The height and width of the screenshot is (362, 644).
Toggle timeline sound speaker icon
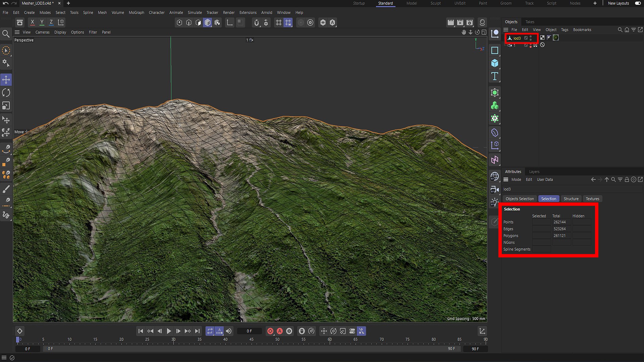click(229, 331)
